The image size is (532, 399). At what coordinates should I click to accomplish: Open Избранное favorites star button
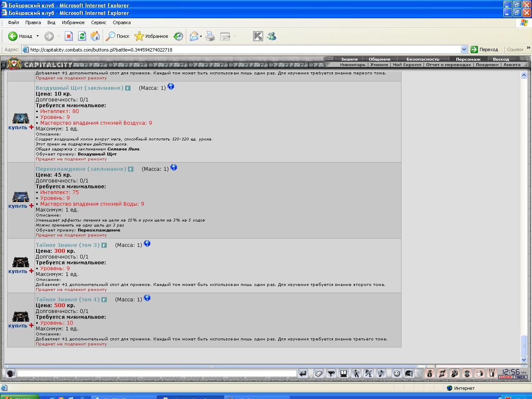pos(151,36)
